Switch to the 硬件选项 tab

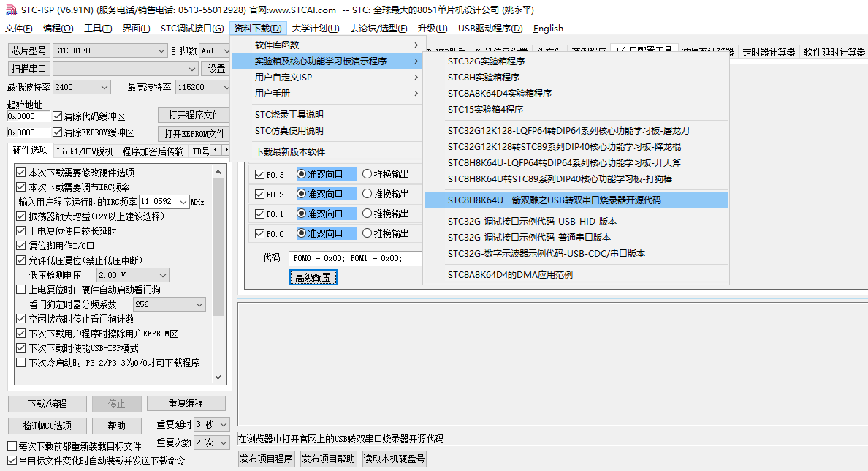point(31,150)
